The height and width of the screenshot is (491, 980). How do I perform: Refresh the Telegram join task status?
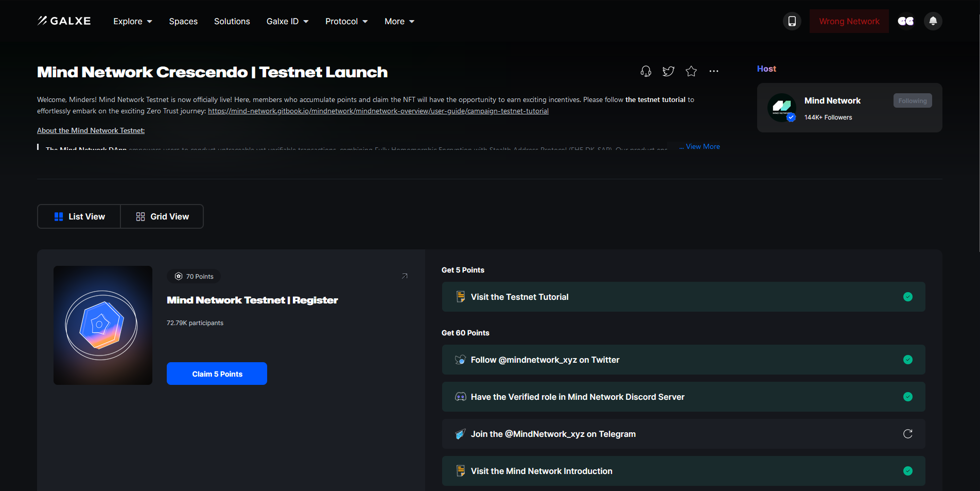(x=908, y=434)
